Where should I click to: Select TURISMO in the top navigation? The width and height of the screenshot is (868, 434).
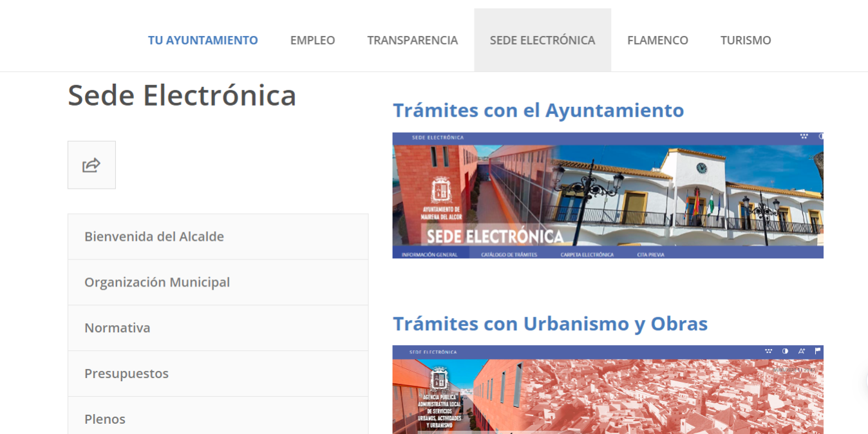(x=746, y=40)
